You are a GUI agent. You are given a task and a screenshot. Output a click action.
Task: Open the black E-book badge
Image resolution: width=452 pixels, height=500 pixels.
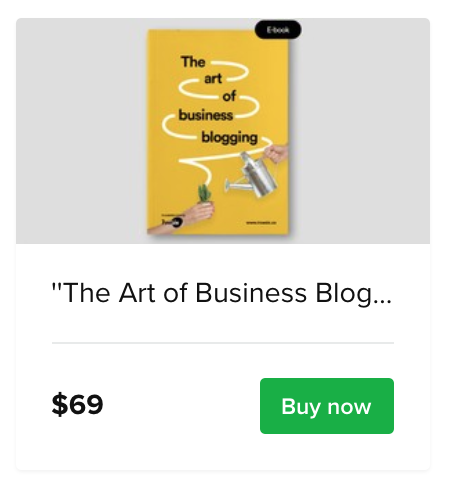tap(278, 30)
